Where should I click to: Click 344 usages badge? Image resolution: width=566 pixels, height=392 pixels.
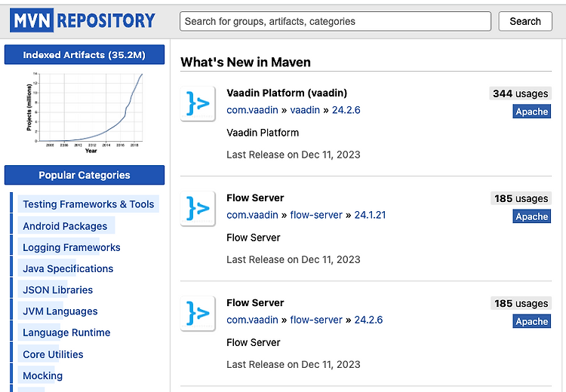[520, 93]
